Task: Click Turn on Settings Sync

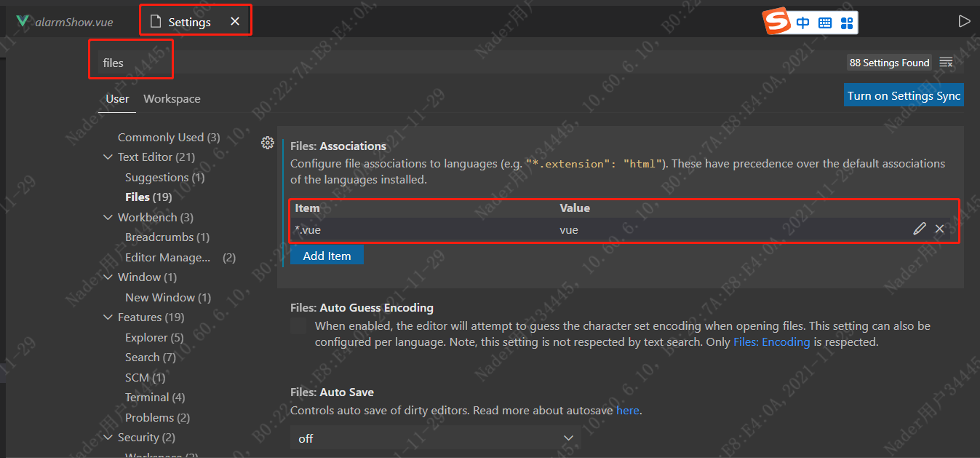Action: (x=904, y=95)
